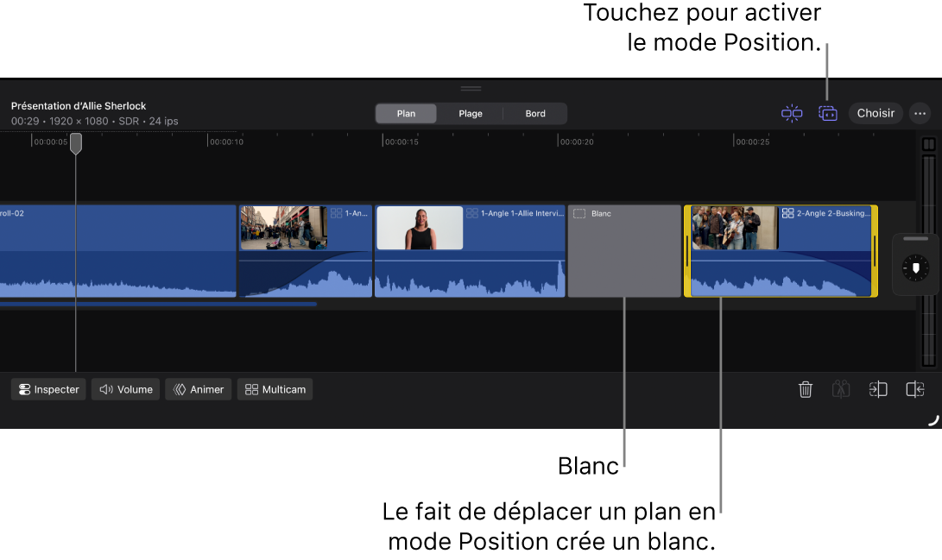Image resolution: width=942 pixels, height=560 pixels.
Task: Open the Inspecter panel icon
Action: coord(47,389)
